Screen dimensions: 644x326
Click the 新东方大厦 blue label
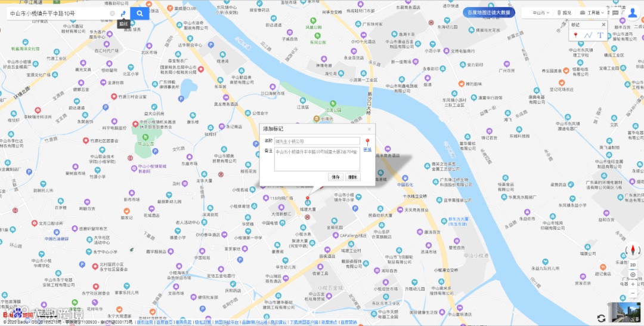(459, 221)
